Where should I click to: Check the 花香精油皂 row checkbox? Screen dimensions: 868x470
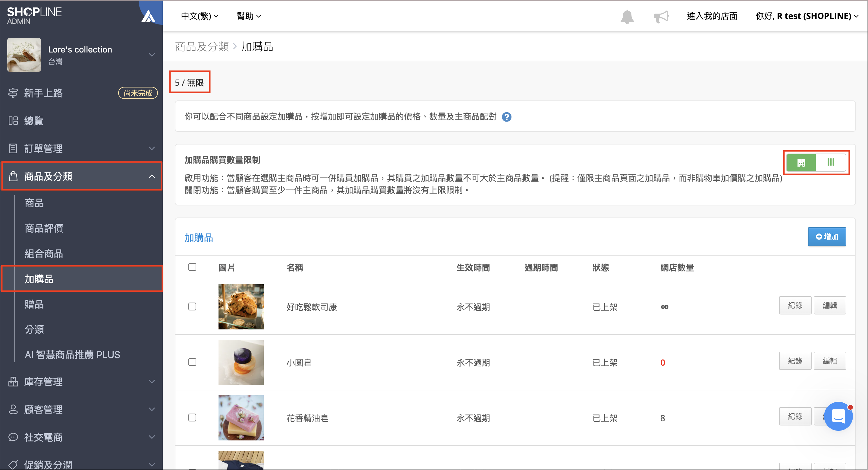[192, 418]
